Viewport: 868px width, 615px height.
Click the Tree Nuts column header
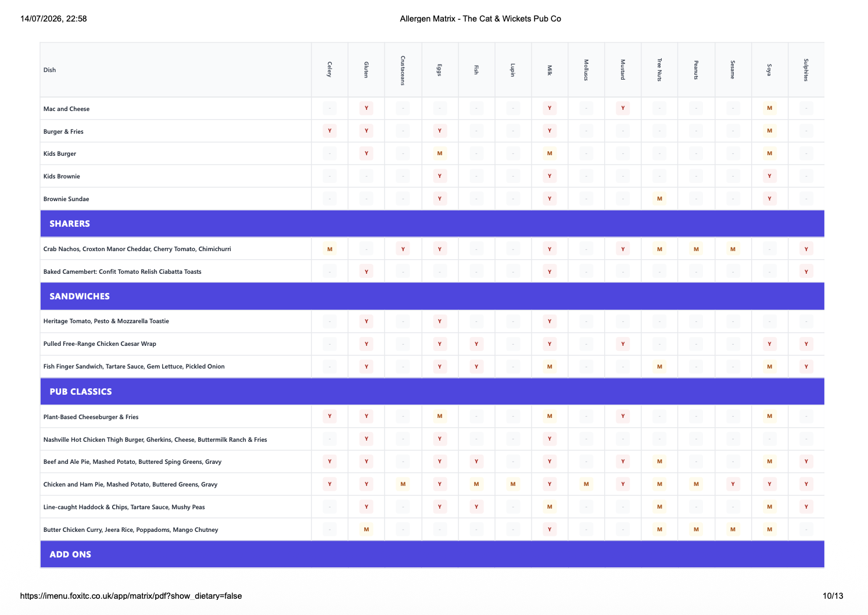tap(659, 70)
